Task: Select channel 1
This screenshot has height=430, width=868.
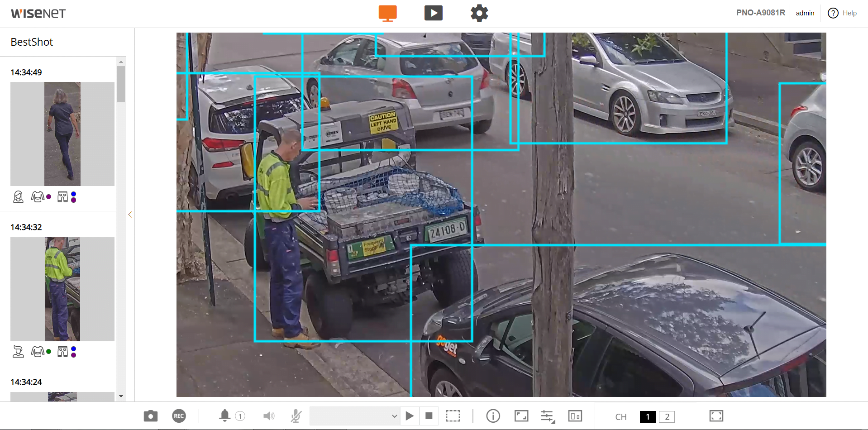Action: click(x=647, y=416)
